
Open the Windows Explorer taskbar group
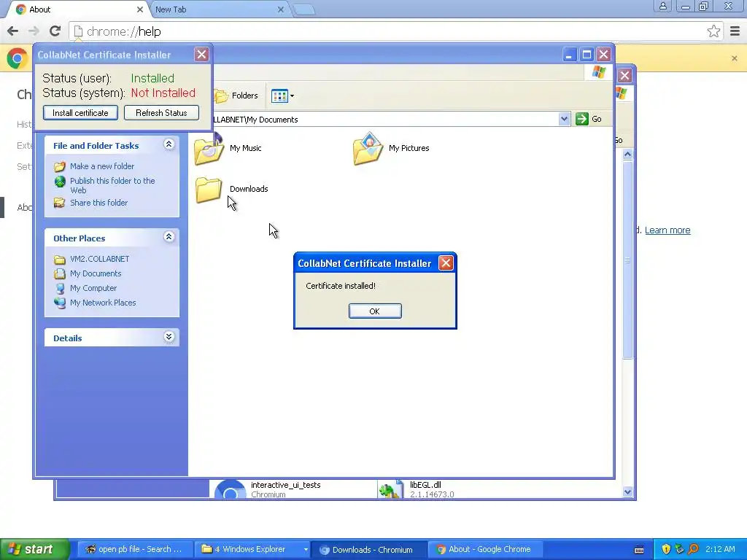[x=253, y=550]
